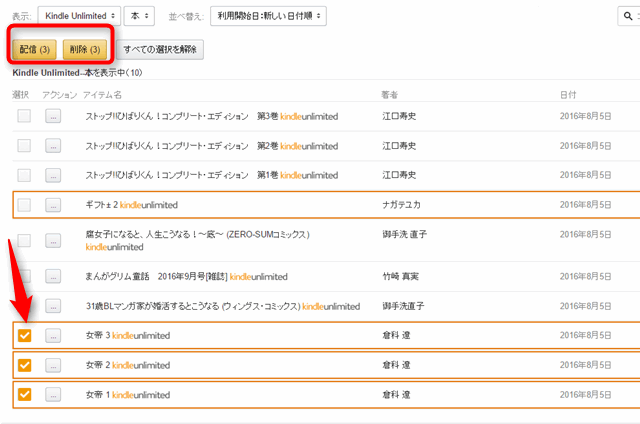
Task: Open the 本 content type dropdown
Action: (139, 16)
